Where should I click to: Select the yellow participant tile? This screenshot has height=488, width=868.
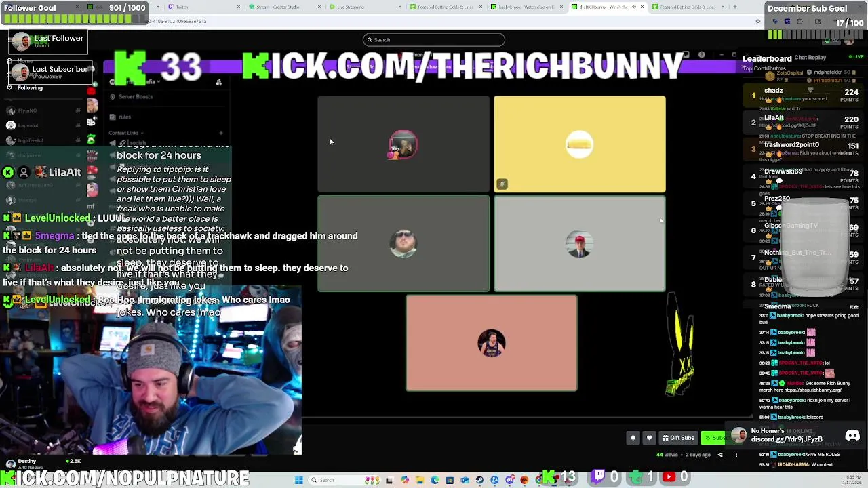(x=579, y=144)
